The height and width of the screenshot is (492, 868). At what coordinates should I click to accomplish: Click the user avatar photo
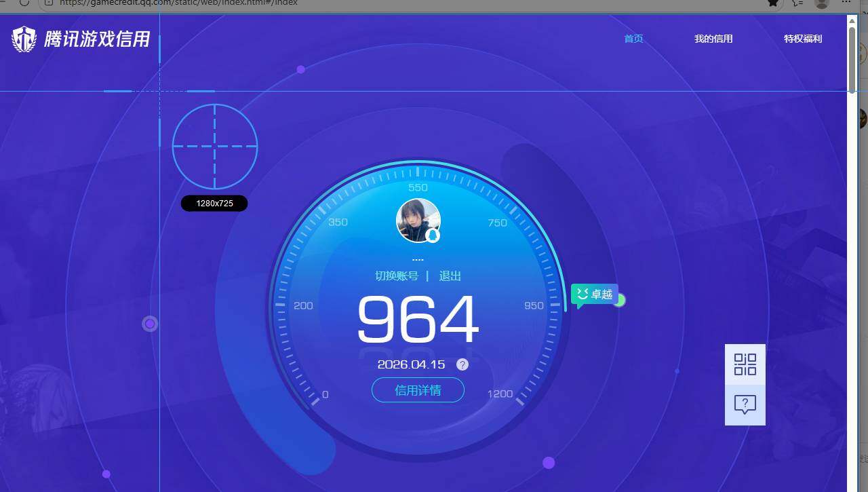(418, 221)
